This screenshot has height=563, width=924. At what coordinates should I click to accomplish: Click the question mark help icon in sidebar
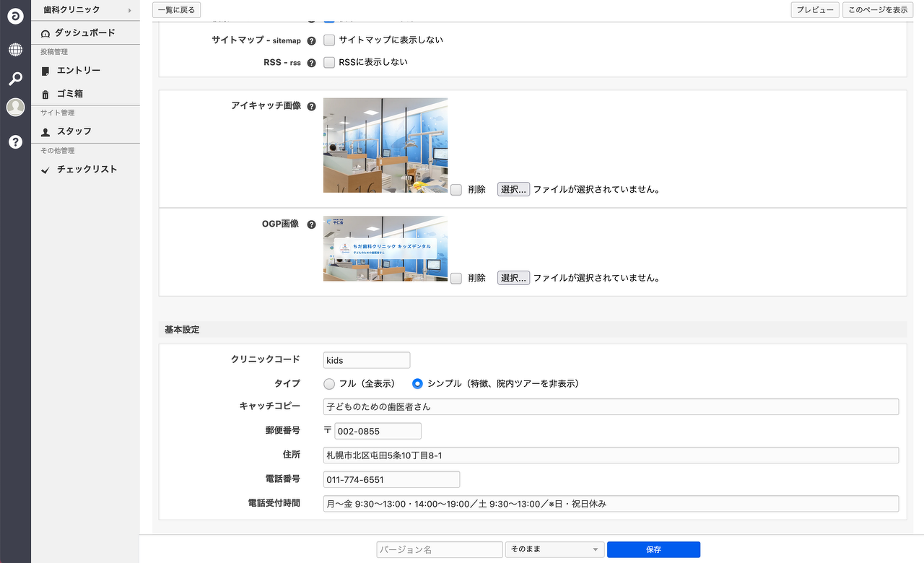tap(15, 142)
